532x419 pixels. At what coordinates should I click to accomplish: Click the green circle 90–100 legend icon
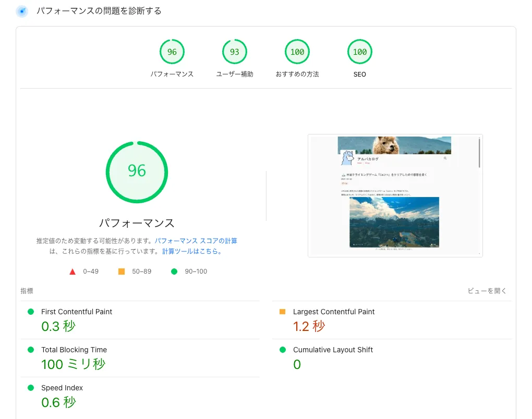click(174, 271)
